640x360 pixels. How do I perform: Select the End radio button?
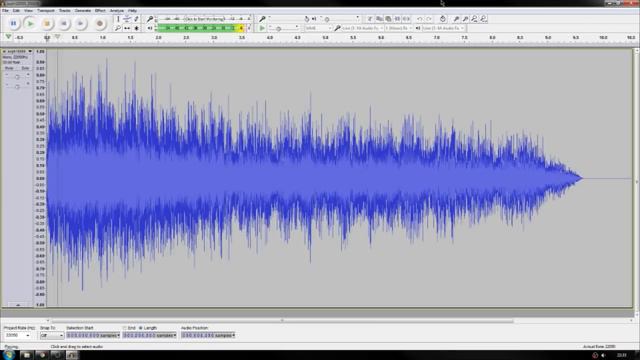click(x=125, y=328)
